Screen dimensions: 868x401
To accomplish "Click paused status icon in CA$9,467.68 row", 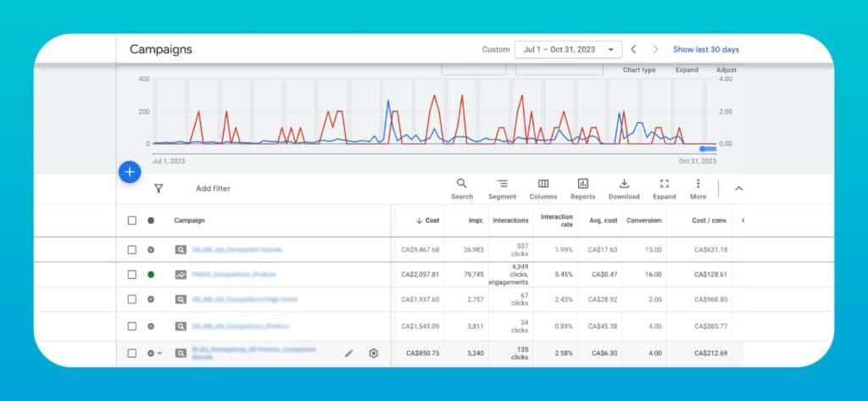I will [151, 250].
